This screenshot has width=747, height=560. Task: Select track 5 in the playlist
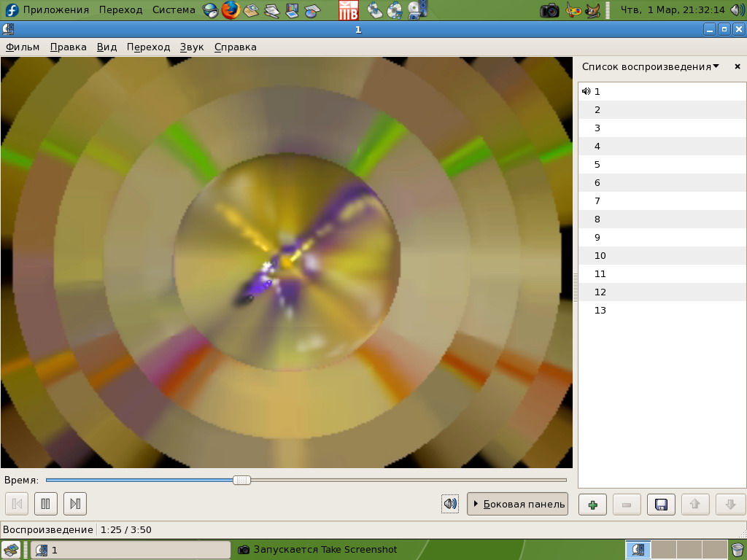tap(662, 165)
